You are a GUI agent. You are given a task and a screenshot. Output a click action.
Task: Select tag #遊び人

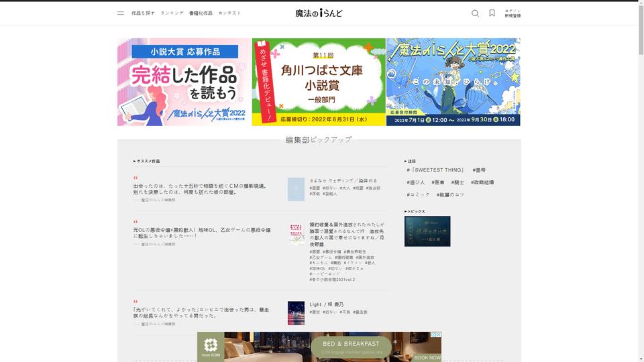coord(416,182)
